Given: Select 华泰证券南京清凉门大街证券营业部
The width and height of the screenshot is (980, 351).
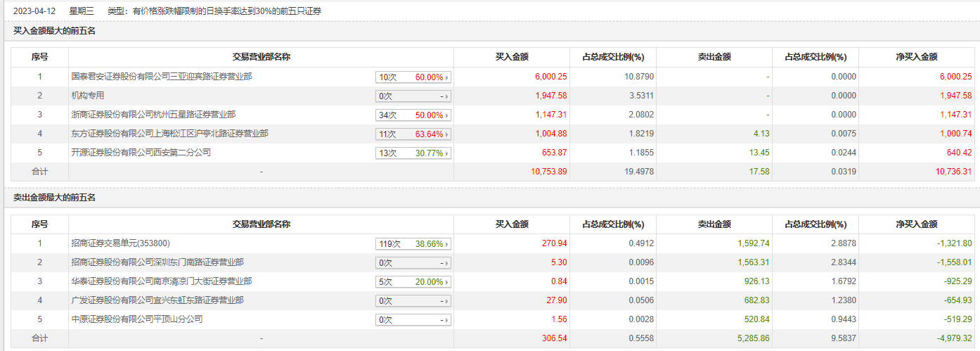Looking at the screenshot, I should 161,281.
